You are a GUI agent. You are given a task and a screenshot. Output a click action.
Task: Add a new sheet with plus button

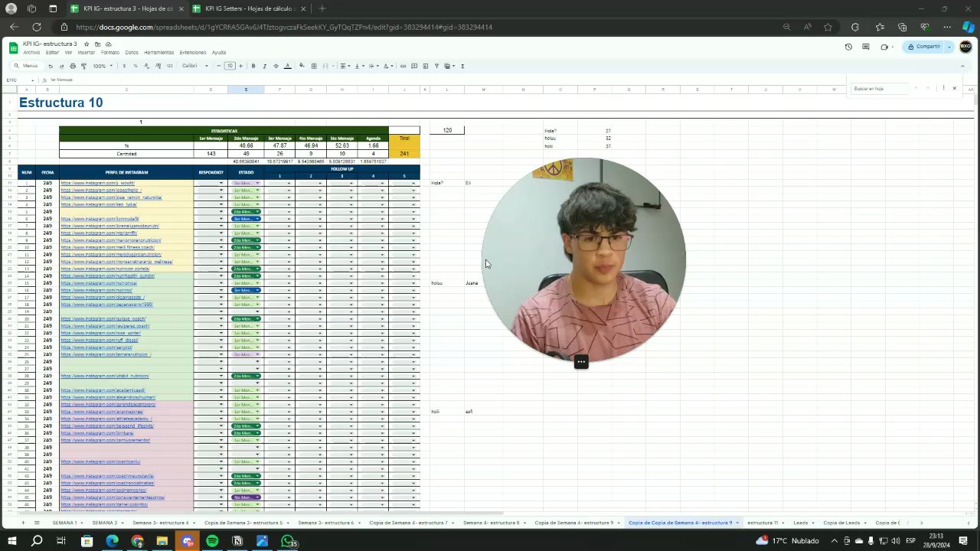(x=22, y=523)
